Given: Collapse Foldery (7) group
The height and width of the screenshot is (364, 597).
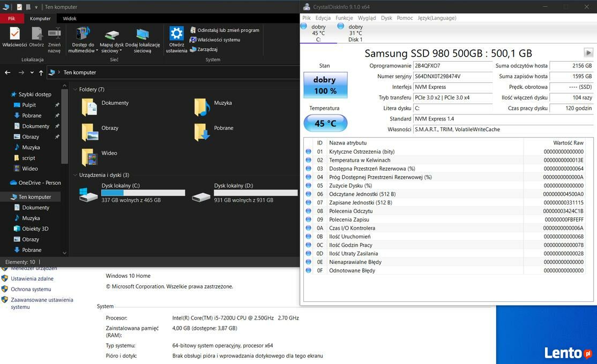Looking at the screenshot, I should tap(76, 89).
